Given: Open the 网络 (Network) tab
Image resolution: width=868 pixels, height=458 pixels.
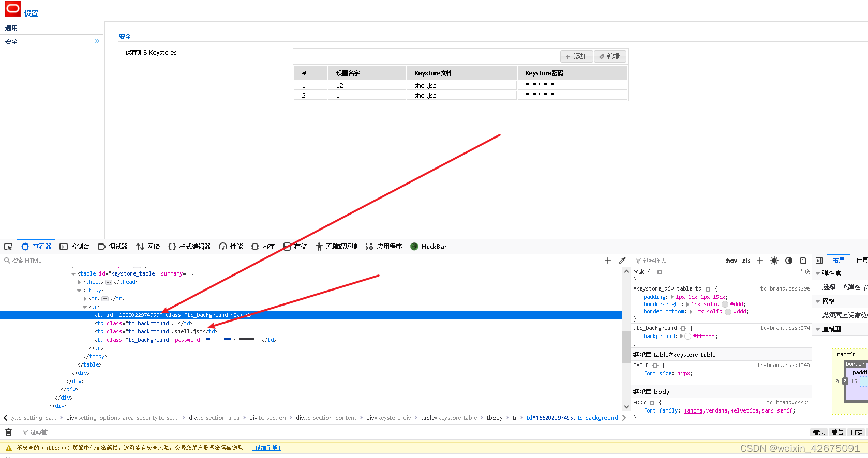Looking at the screenshot, I should pos(148,247).
